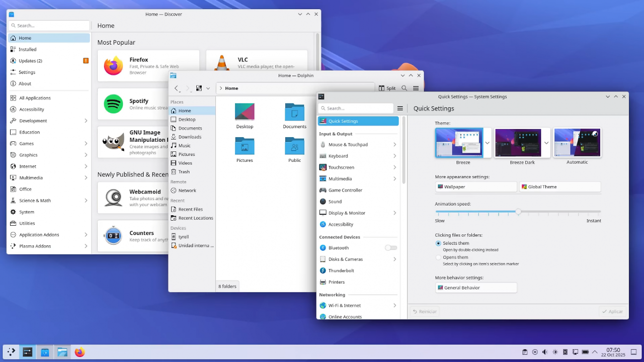Open About in the Discover sidebar
Image resolution: width=644 pixels, height=362 pixels.
coord(49,83)
